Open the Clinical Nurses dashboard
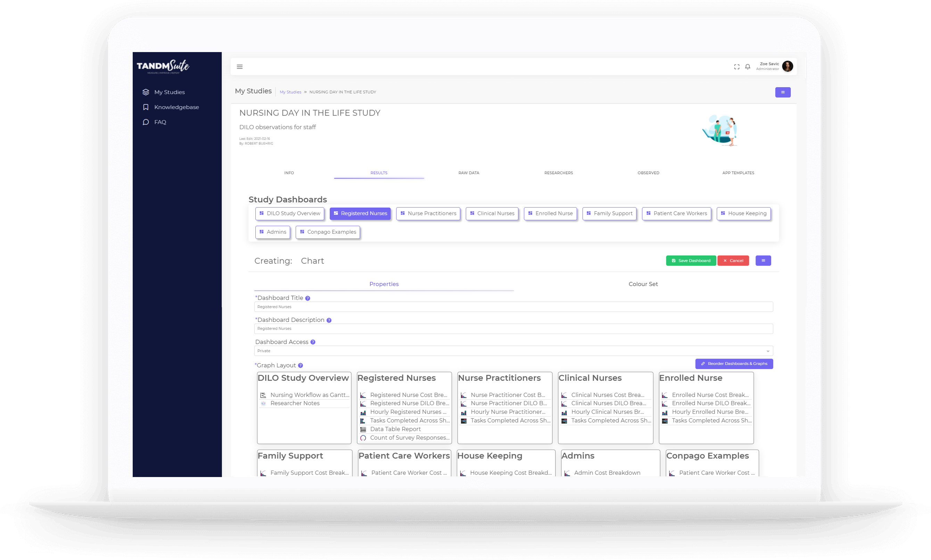 492,214
